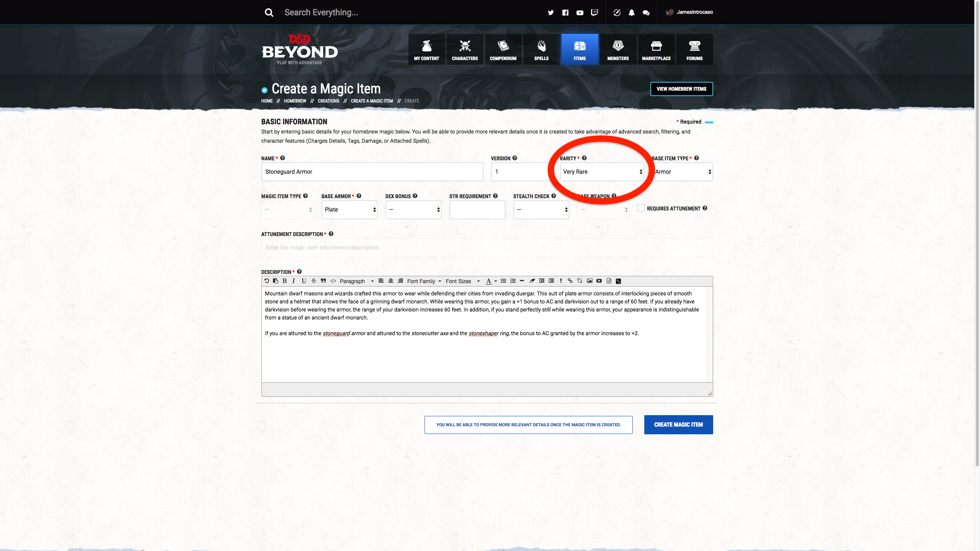Toggle bold formatting in description editor

(284, 281)
